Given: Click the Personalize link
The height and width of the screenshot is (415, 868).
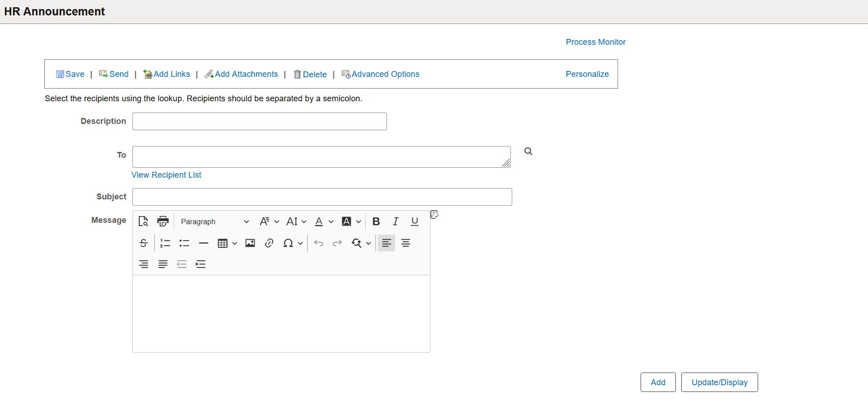Looking at the screenshot, I should (587, 74).
